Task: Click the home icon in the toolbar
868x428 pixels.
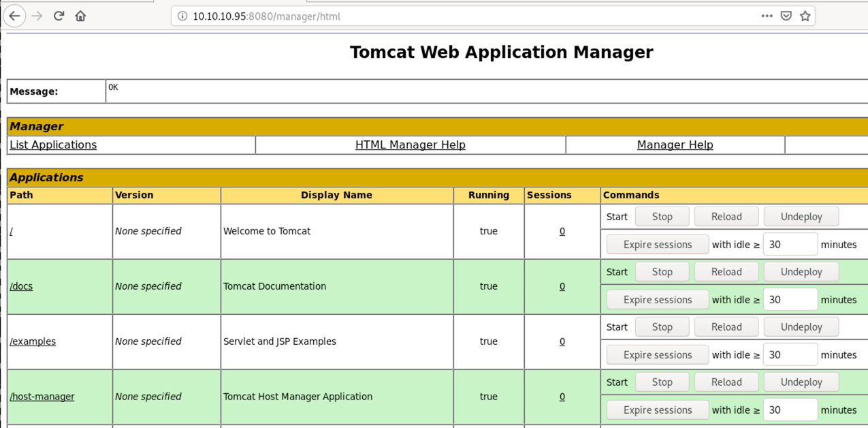Action: 80,15
